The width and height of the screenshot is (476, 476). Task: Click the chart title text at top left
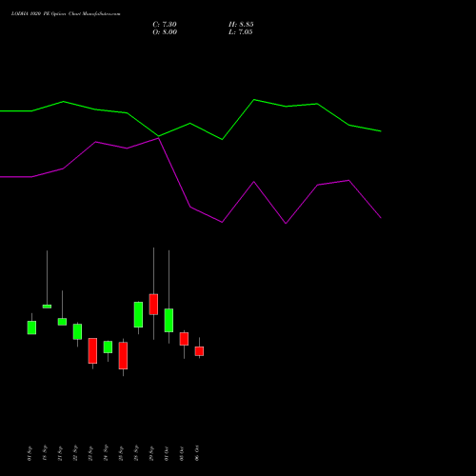(66, 13)
